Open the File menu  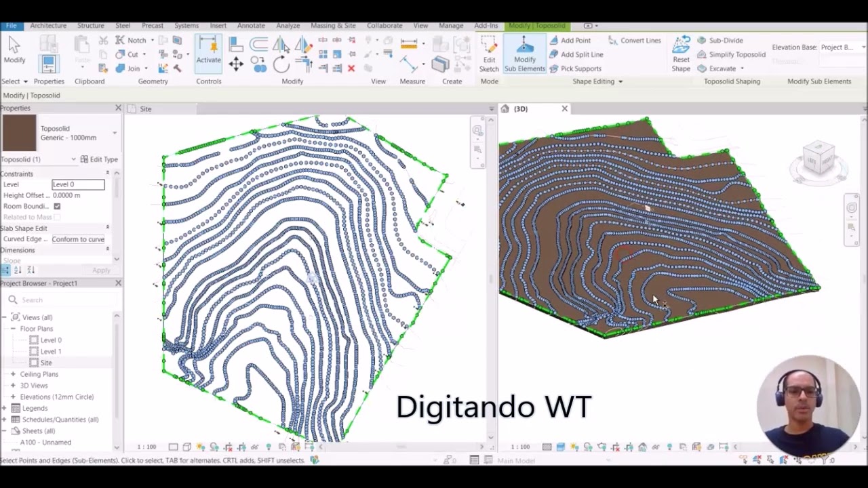coord(12,26)
